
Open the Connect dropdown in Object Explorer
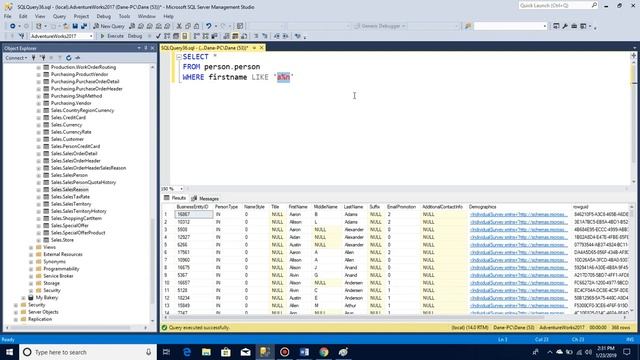[x=16, y=58]
